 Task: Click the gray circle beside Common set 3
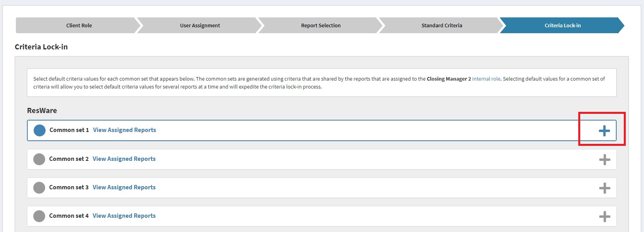(x=39, y=188)
